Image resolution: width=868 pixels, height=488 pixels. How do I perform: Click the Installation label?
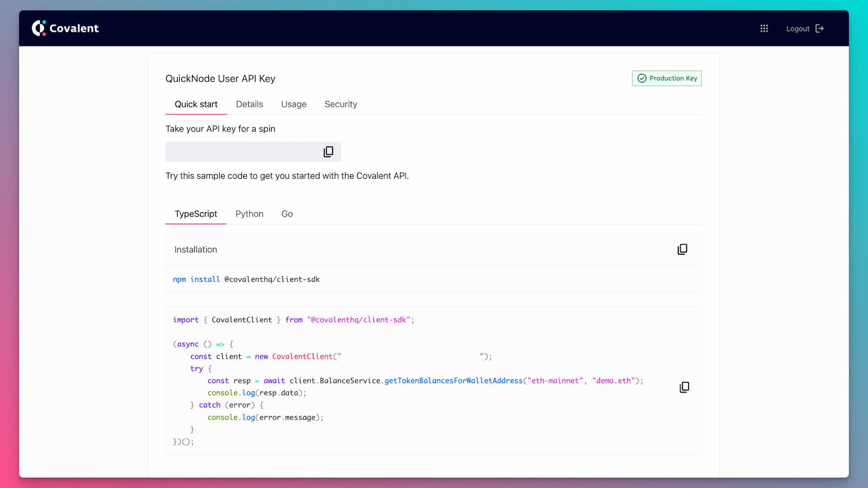coord(196,249)
